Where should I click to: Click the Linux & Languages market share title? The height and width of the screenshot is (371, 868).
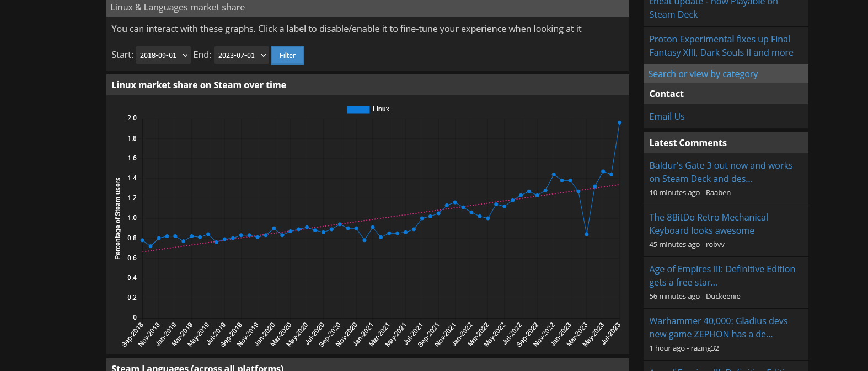178,7
